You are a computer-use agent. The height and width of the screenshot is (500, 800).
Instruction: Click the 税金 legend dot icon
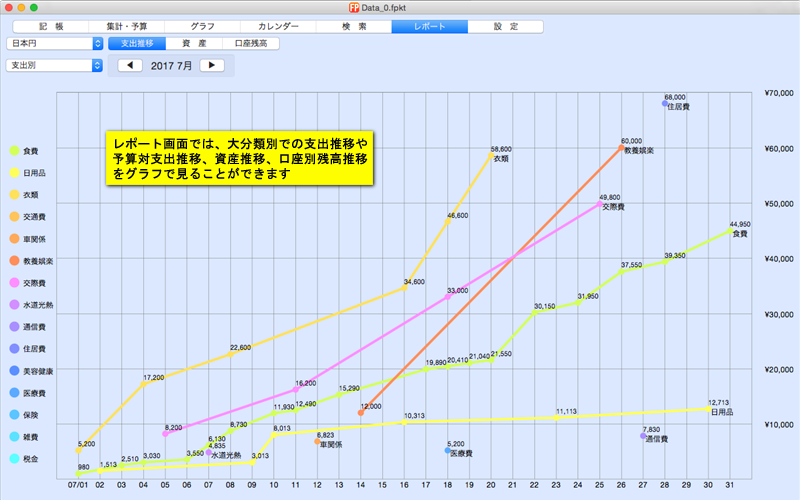(x=13, y=459)
